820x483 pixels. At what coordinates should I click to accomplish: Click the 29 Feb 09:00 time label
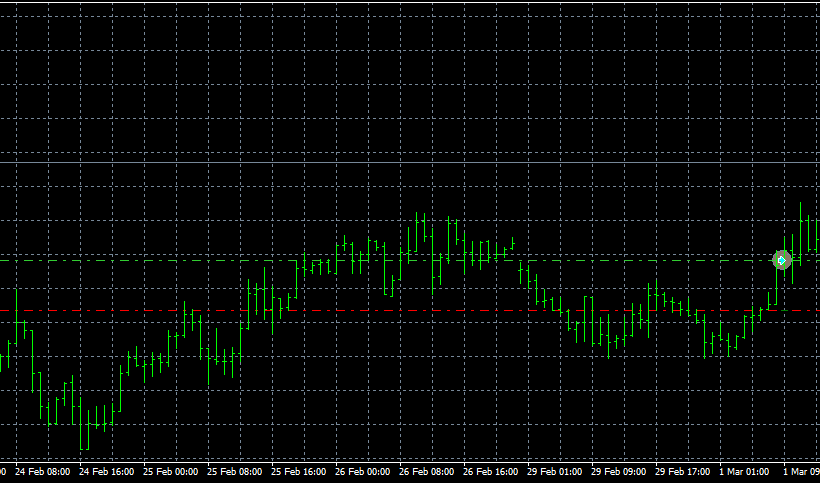619,471
